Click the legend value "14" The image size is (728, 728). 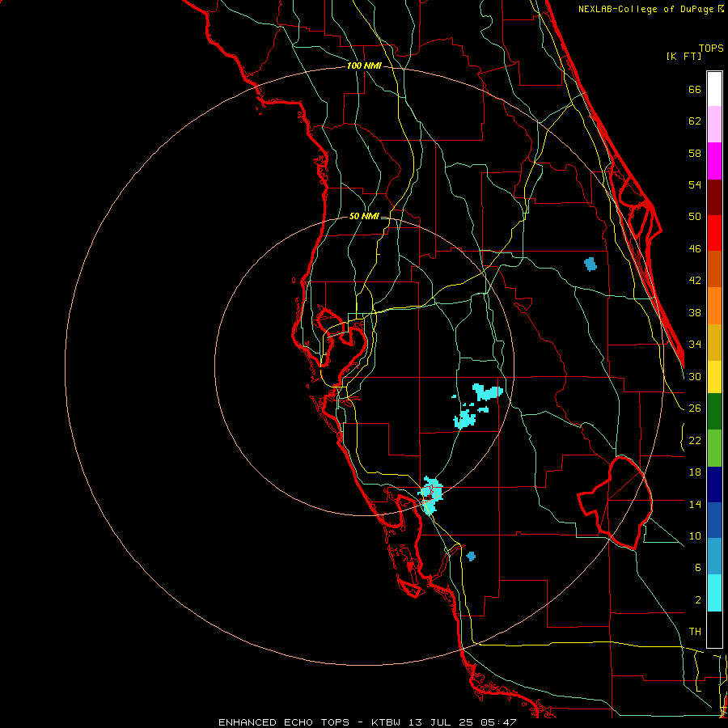695,504
